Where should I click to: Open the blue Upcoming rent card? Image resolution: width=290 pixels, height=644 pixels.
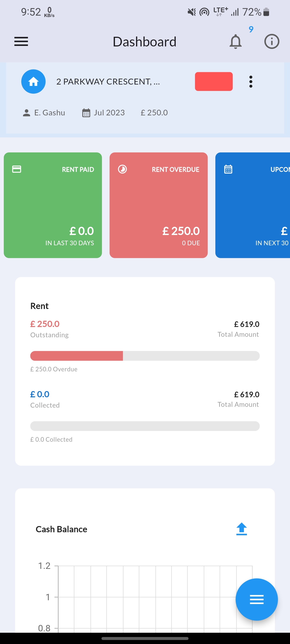coord(253,205)
